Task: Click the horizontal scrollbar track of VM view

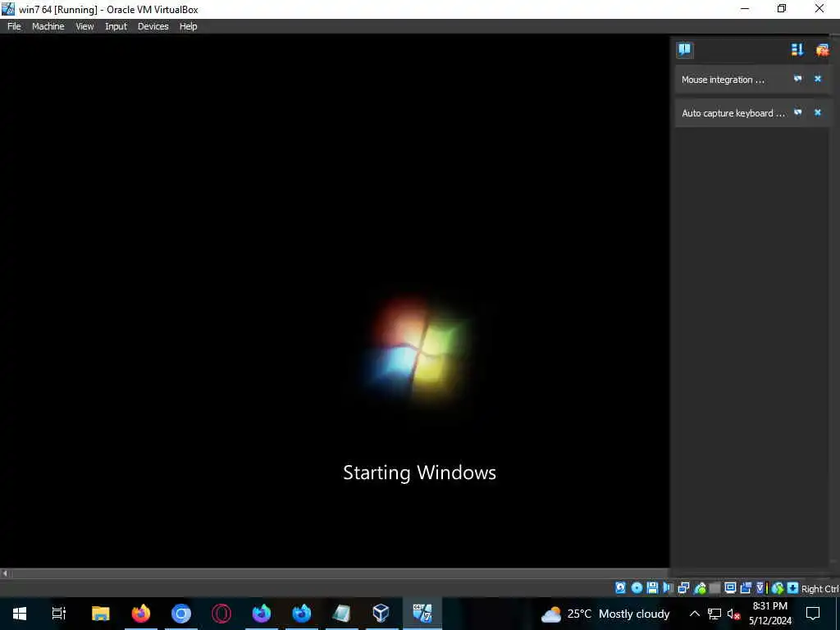Action: [x=340, y=573]
